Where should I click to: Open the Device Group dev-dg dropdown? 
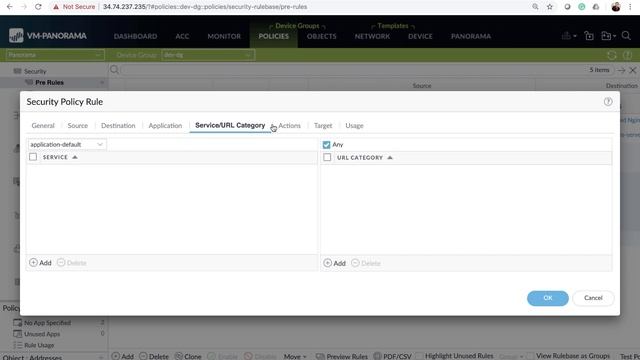208,55
